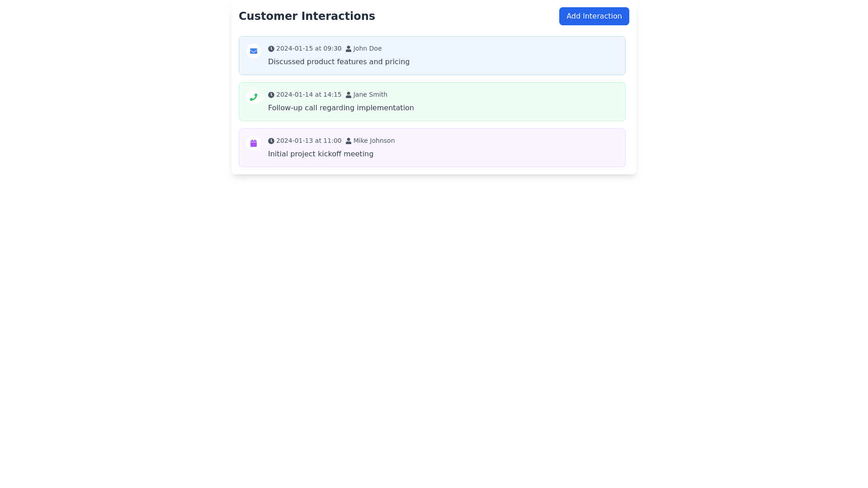Open the 'Discussed product features and pricing' note
The width and height of the screenshot is (868, 488).
[x=339, y=62]
